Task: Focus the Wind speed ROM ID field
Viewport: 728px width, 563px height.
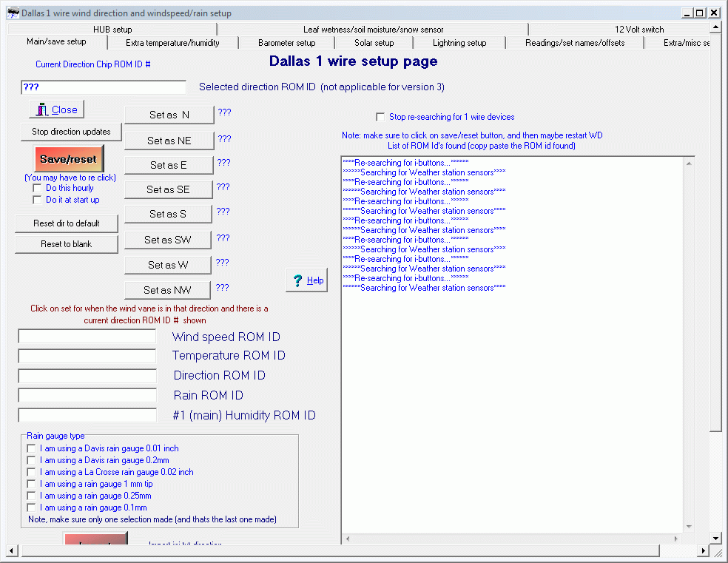Action: click(87, 337)
